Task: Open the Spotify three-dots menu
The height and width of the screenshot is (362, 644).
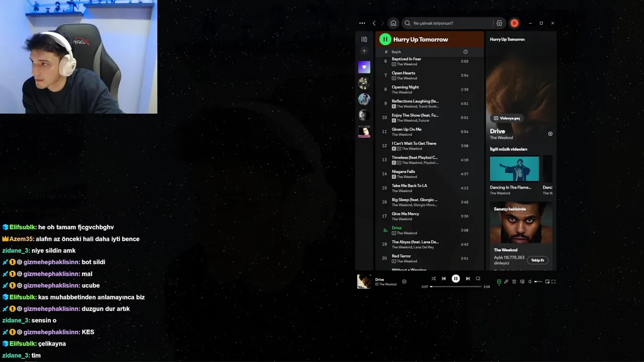Action: pos(362,23)
